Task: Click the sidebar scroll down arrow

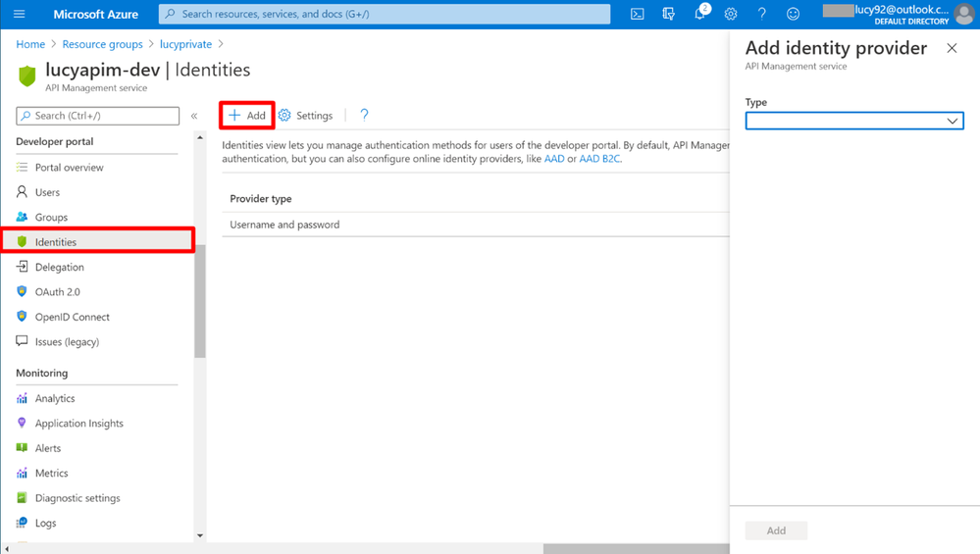Action: point(200,535)
